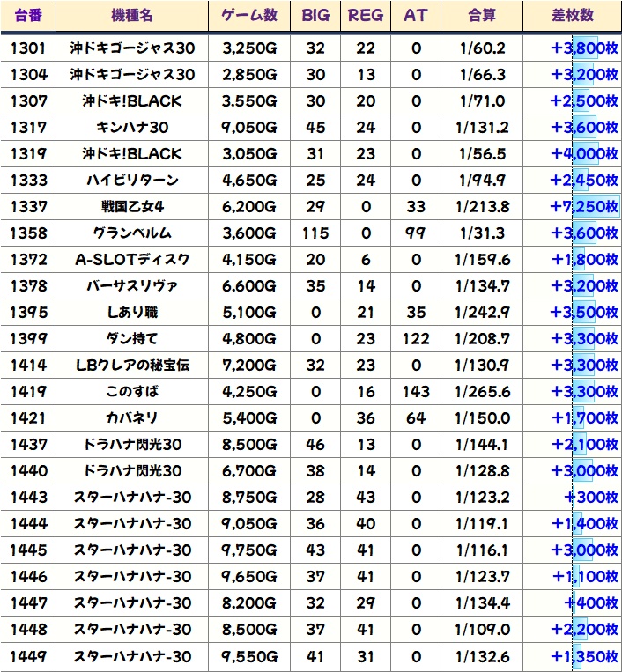Select the ゲーム数 column header
Screen dimensions: 622x672
pyautogui.click(x=248, y=16)
